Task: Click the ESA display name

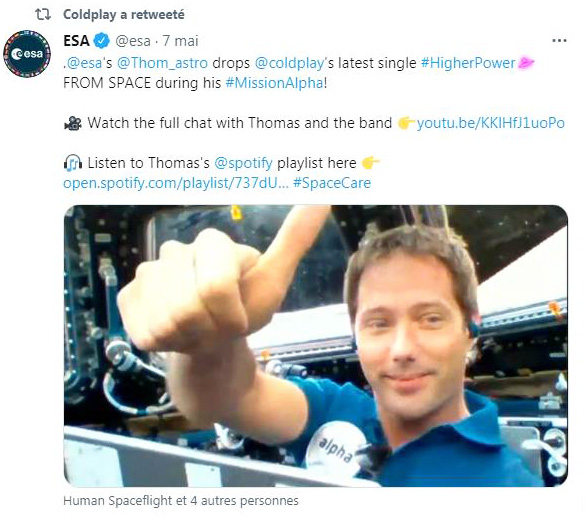Action: 76,41
